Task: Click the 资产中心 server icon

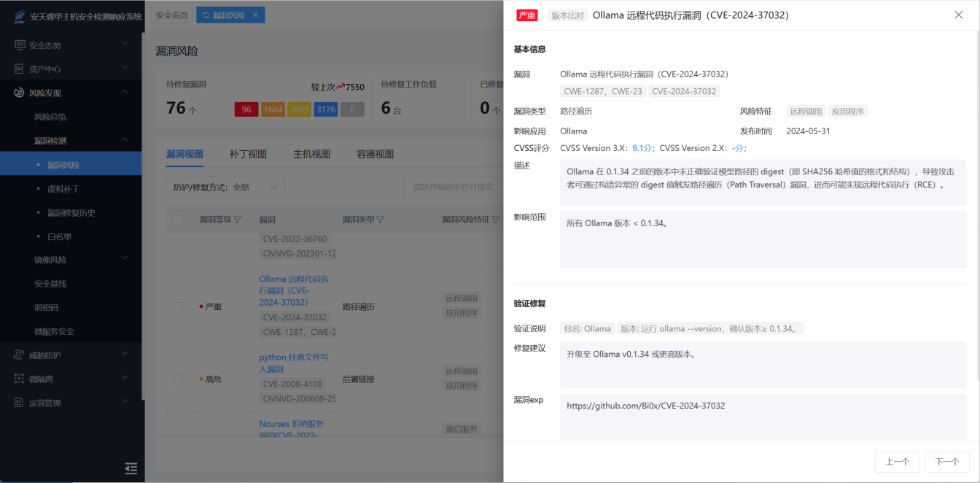Action: [20, 69]
